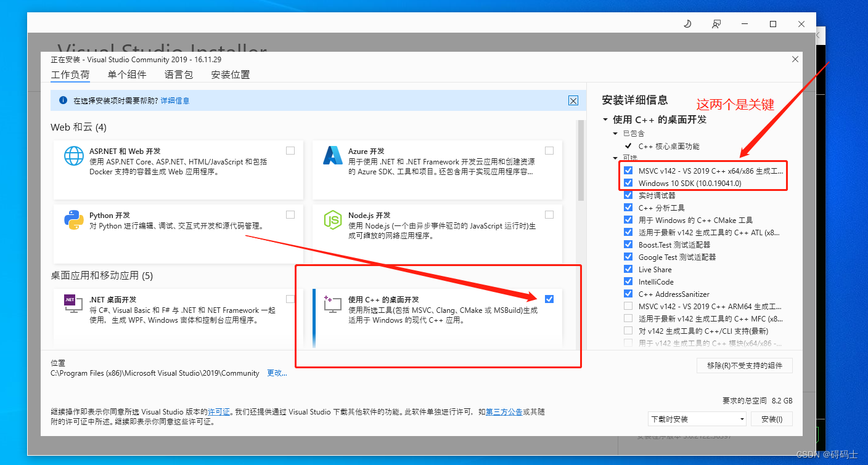Dismiss the help info banner
Screen dimensions: 868x465
click(573, 100)
